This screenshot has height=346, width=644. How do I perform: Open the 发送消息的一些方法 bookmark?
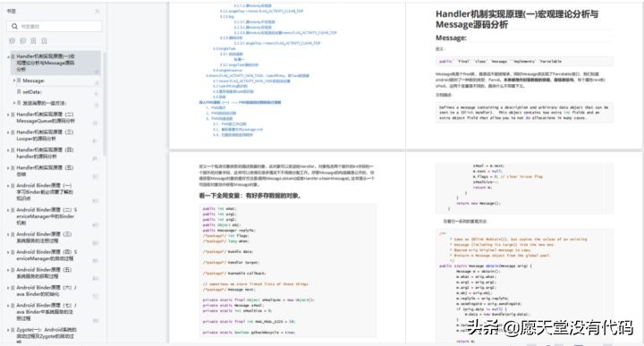click(45, 103)
